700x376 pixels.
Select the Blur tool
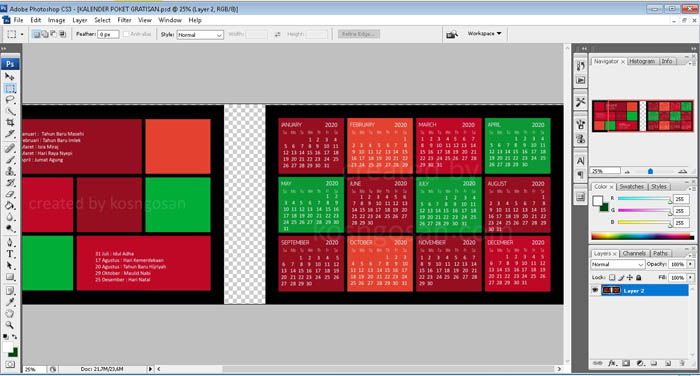click(x=10, y=217)
